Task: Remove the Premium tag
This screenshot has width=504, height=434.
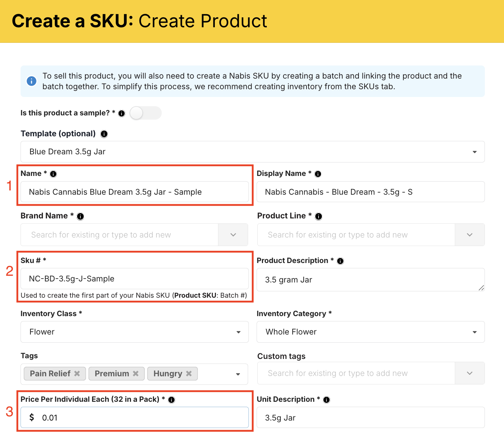Action: click(136, 373)
